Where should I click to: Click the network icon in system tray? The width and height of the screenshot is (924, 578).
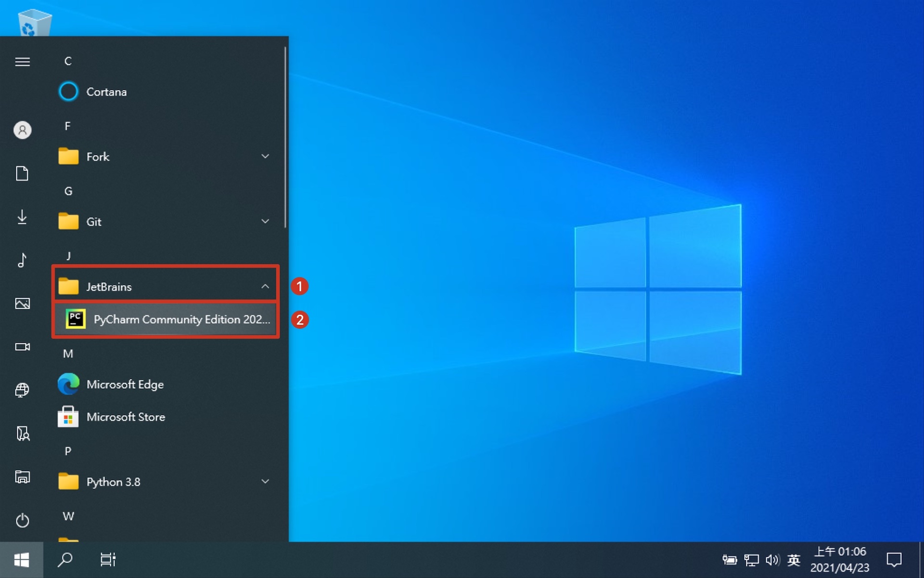[x=751, y=560]
